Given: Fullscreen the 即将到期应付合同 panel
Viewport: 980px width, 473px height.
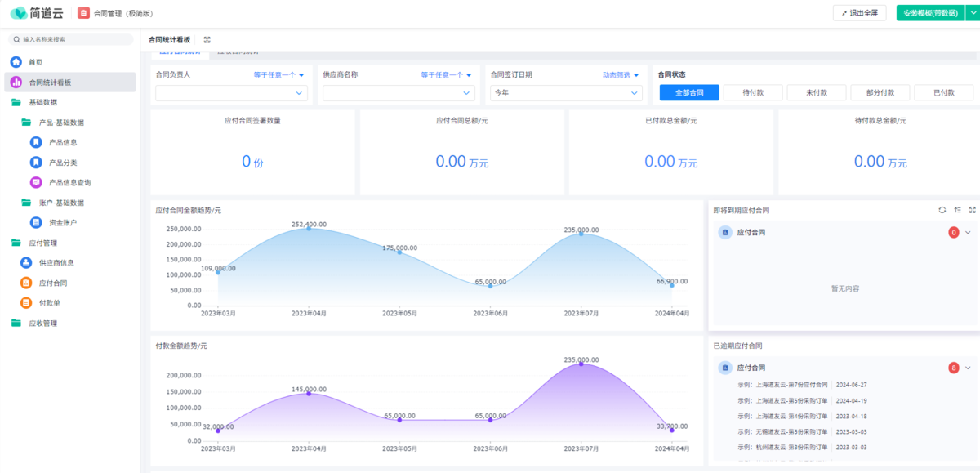Looking at the screenshot, I should (x=972, y=210).
